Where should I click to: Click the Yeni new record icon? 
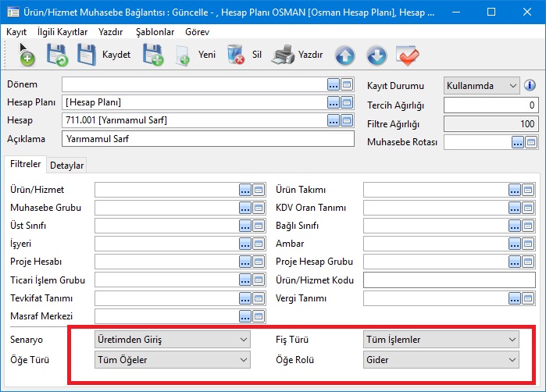(x=184, y=55)
